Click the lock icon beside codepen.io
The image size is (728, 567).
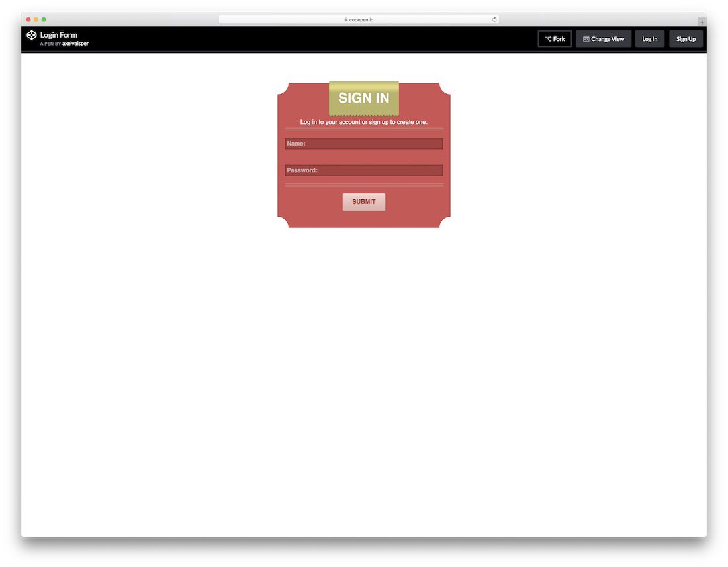coord(346,20)
